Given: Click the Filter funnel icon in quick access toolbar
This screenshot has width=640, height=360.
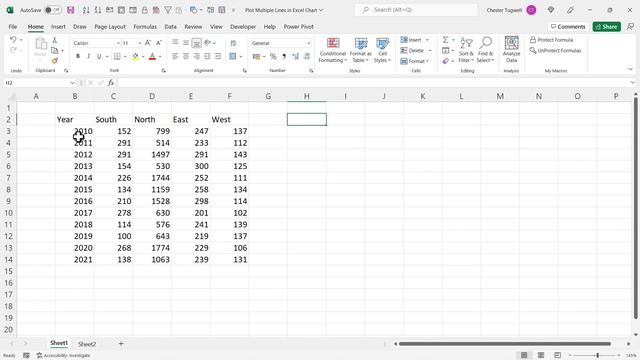Looking at the screenshot, I should pyautogui.click(x=168, y=10).
